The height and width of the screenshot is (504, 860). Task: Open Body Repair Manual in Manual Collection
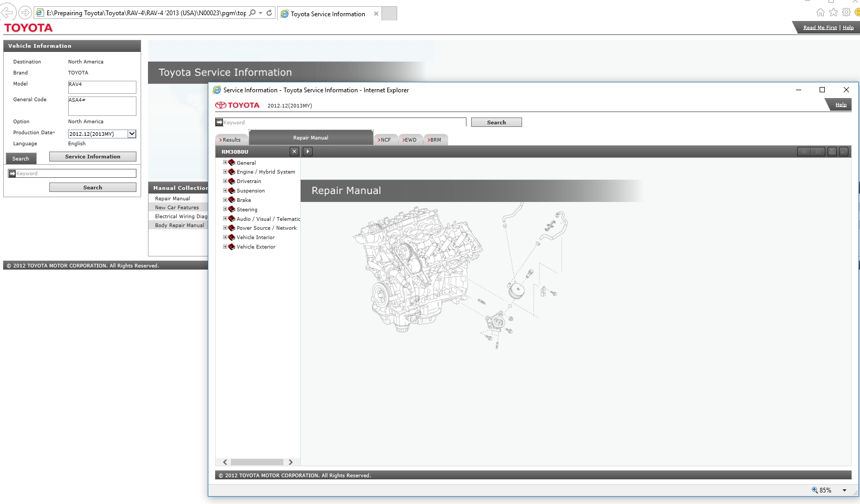[179, 226]
